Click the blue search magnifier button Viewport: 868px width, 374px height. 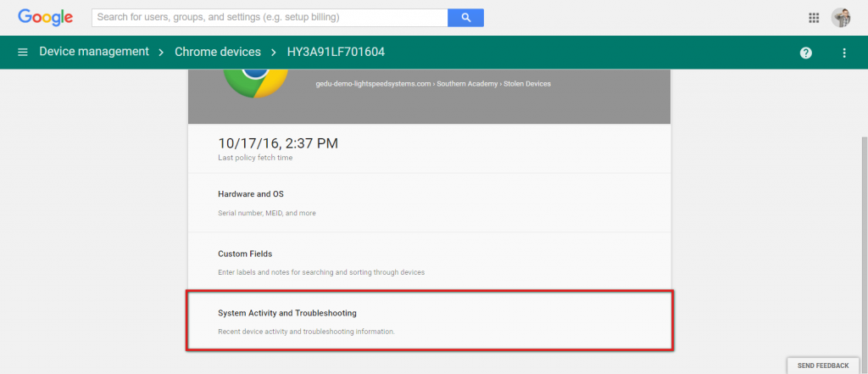coord(465,18)
